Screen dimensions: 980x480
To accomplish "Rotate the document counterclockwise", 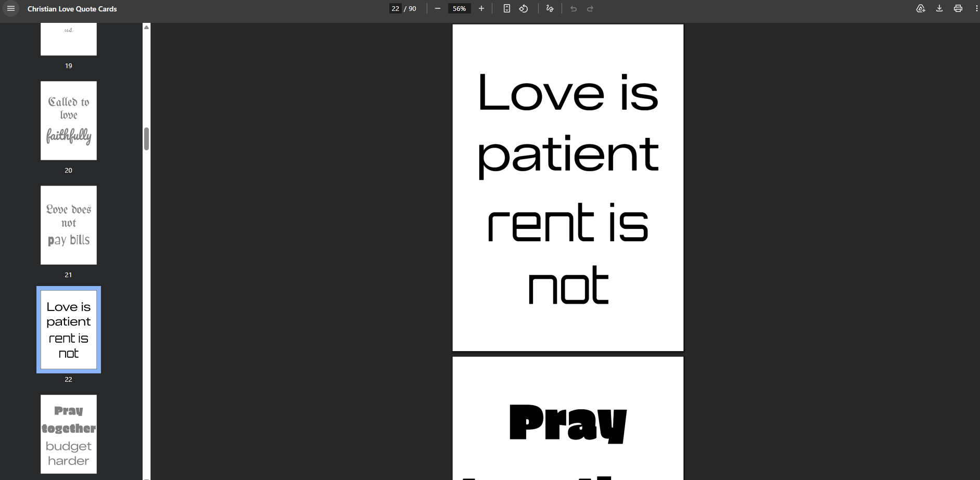I will tap(524, 9).
